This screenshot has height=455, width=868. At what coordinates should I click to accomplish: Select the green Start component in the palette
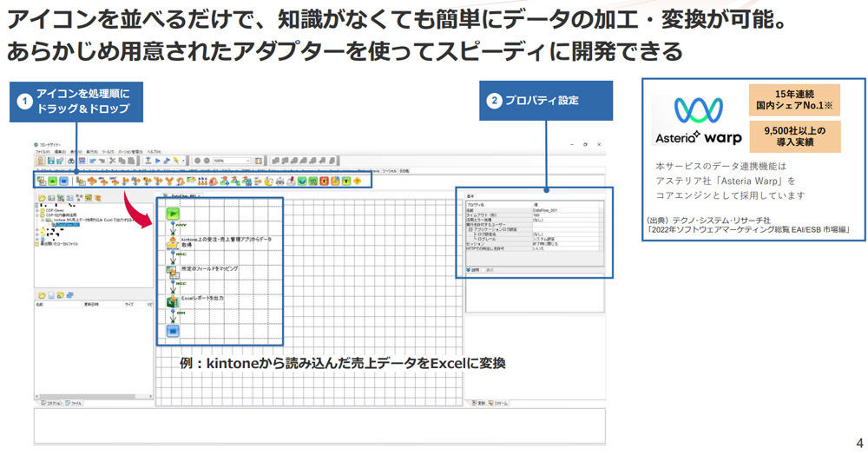(53, 181)
